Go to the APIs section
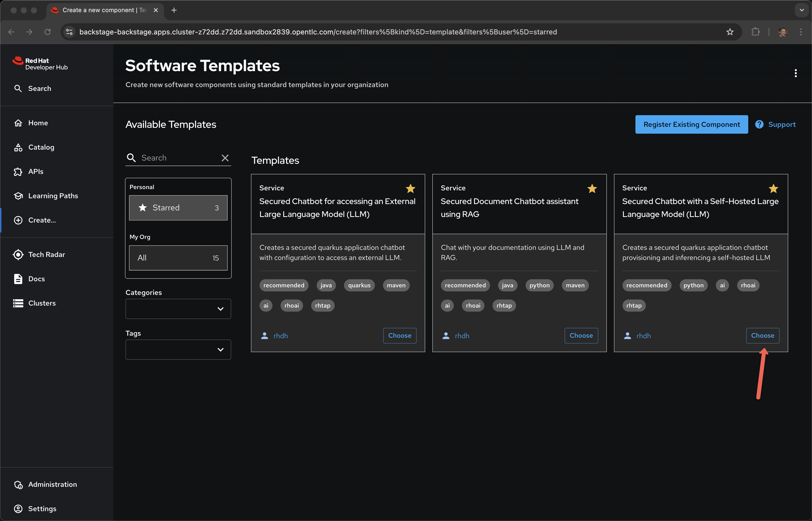This screenshot has height=521, width=812. point(35,172)
